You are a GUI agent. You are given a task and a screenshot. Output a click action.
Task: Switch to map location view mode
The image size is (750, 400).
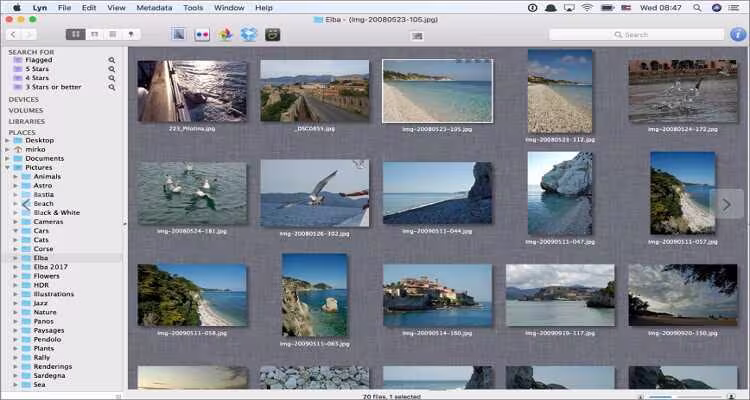click(130, 34)
